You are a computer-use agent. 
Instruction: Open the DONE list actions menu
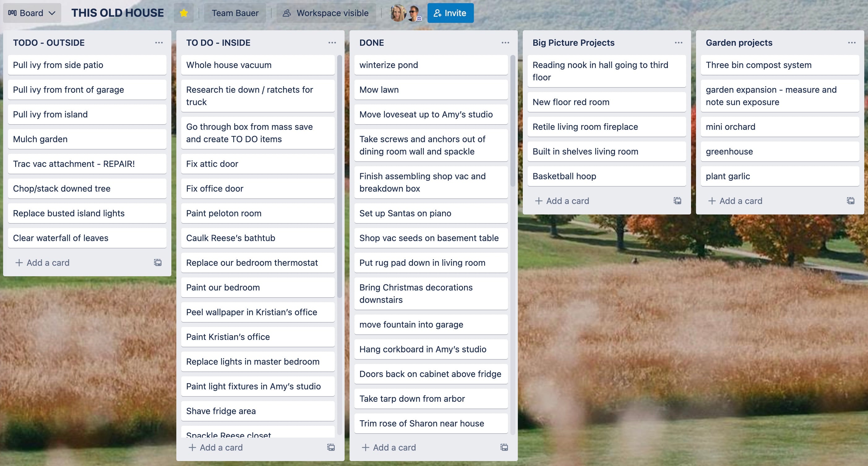click(x=505, y=43)
